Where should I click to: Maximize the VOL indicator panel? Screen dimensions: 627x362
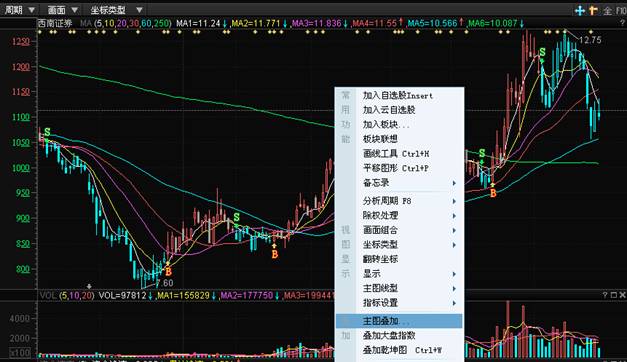[614, 295]
